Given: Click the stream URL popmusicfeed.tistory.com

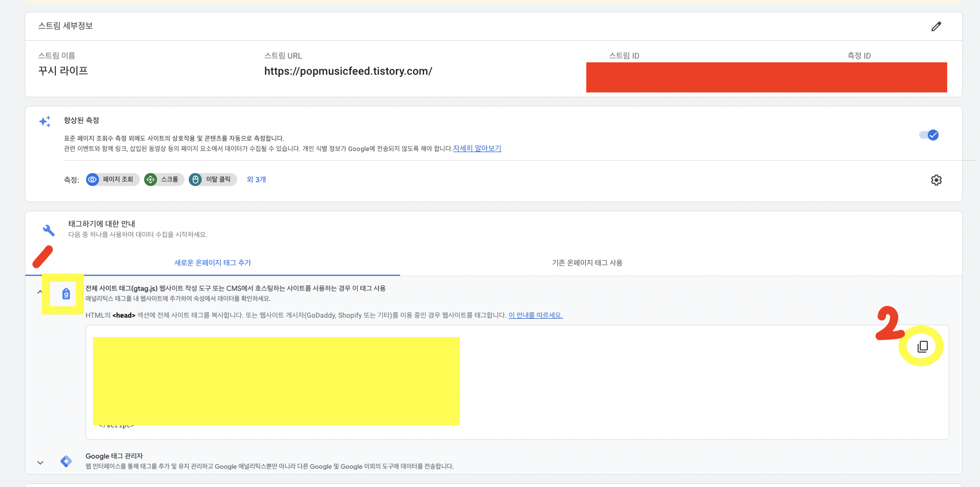Looking at the screenshot, I should click(348, 71).
